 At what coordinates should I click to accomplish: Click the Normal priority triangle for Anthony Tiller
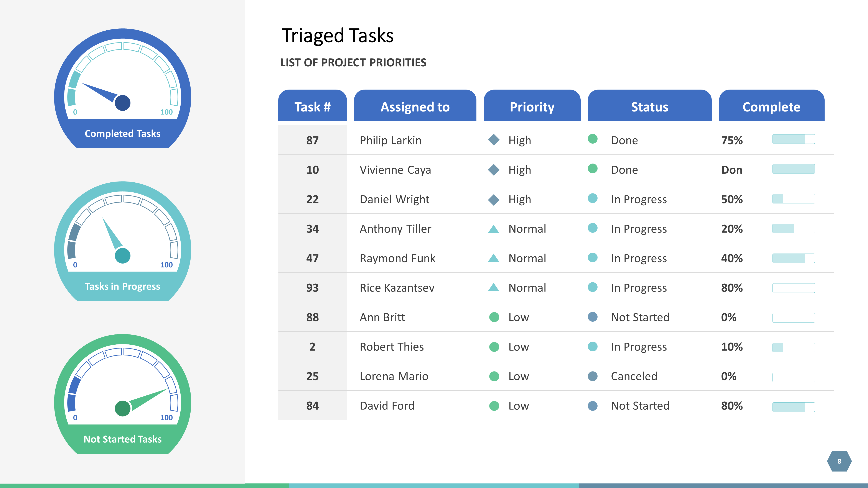tap(494, 229)
